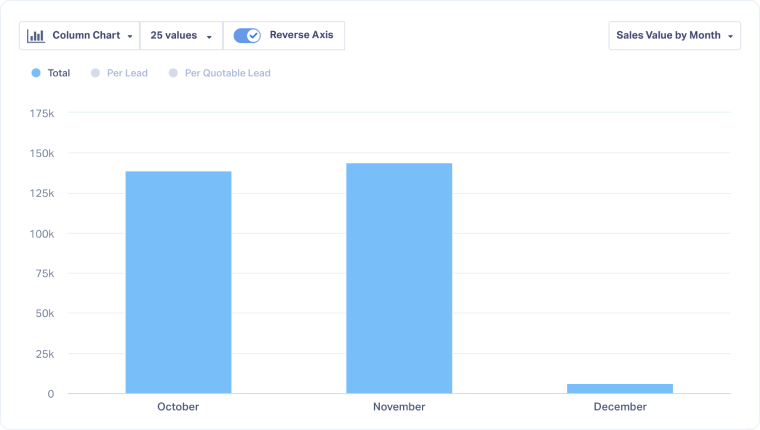Image resolution: width=760 pixels, height=430 pixels.
Task: Click the 125k axis value
Action: click(42, 193)
